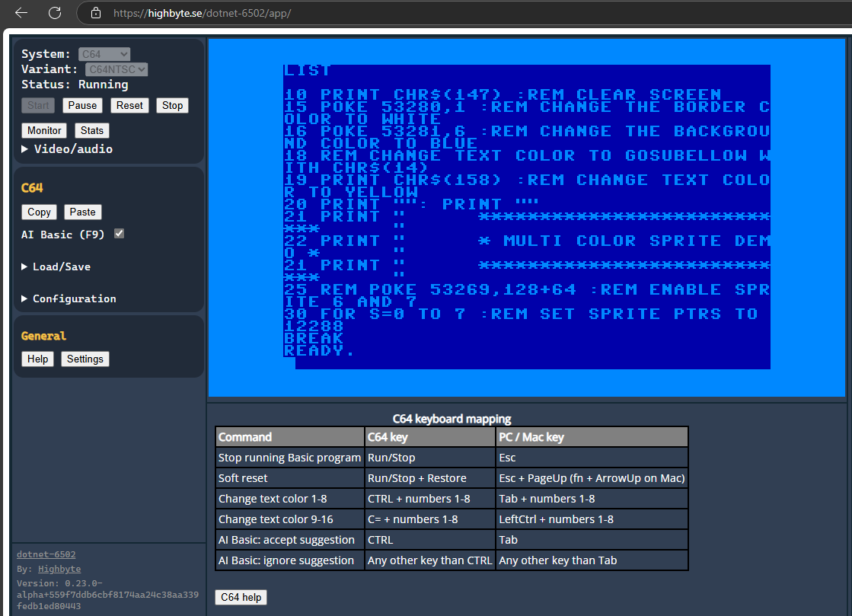Click the 'C64 keyboard mapping' title
Viewport: 852px width, 616px height.
(452, 419)
